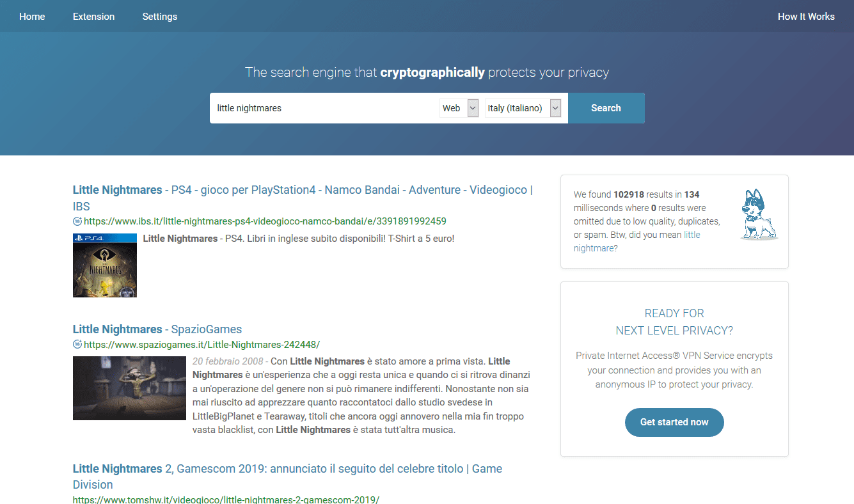854x504 pixels.
Task: Open the Little Nightmares PS4 IBS result title
Action: click(302, 190)
